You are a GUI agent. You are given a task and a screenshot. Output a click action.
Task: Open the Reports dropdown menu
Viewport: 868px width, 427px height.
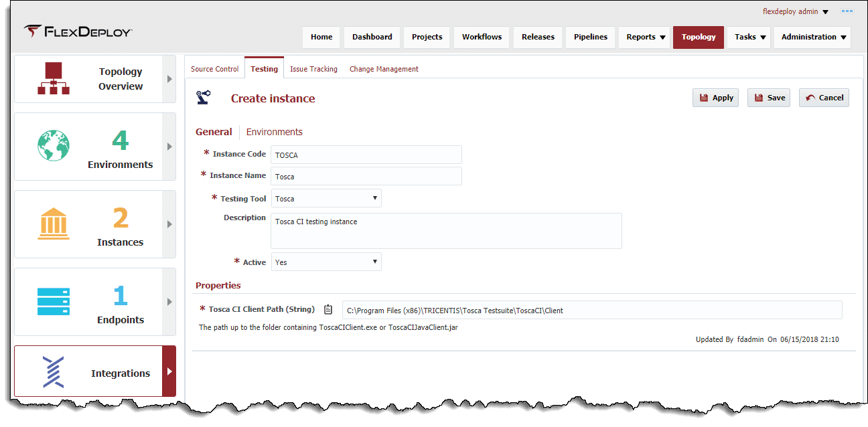(646, 37)
